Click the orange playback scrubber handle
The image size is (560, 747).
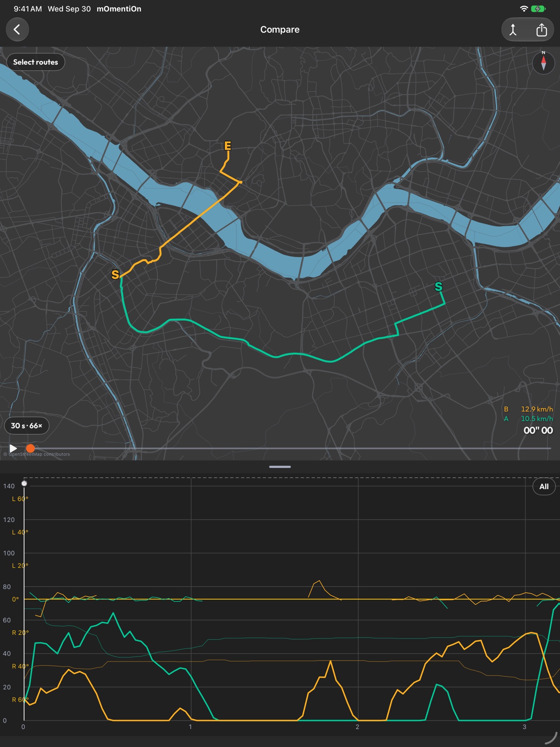tap(30, 448)
